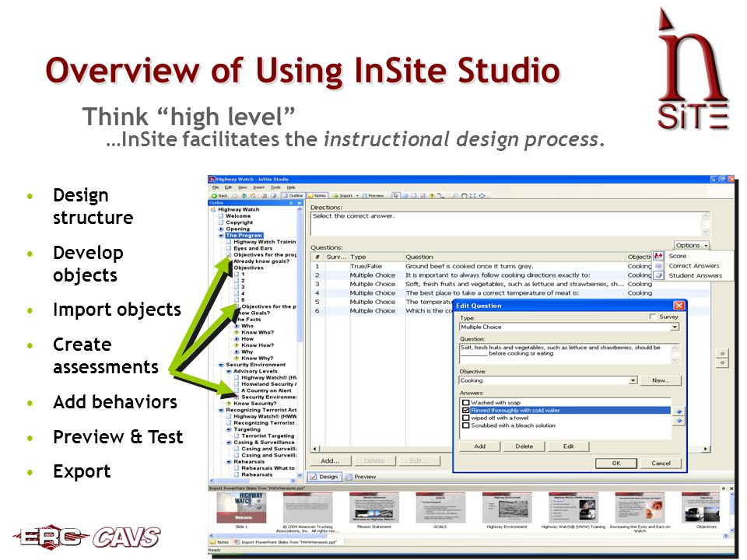Collapse the Recognizing Terrorist Act node

click(221, 410)
